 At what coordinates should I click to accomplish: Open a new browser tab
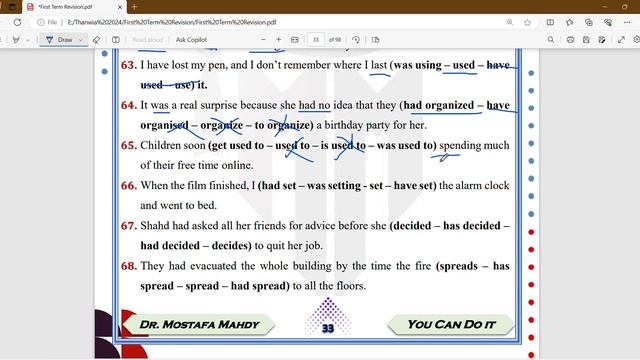(134, 7)
